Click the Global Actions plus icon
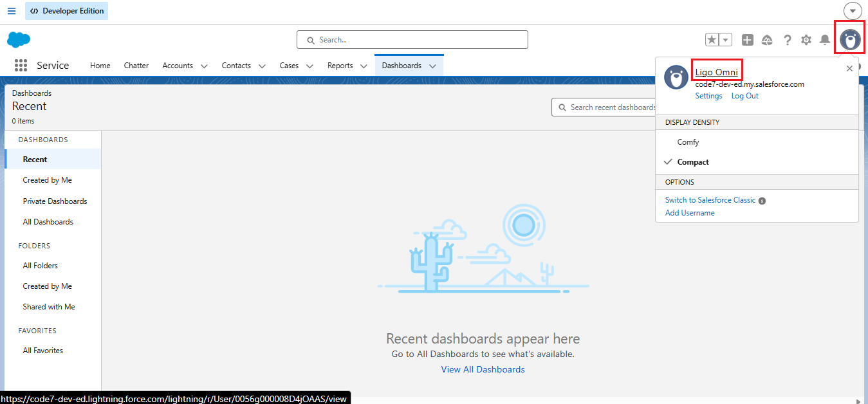This screenshot has height=404, width=868. [x=747, y=40]
